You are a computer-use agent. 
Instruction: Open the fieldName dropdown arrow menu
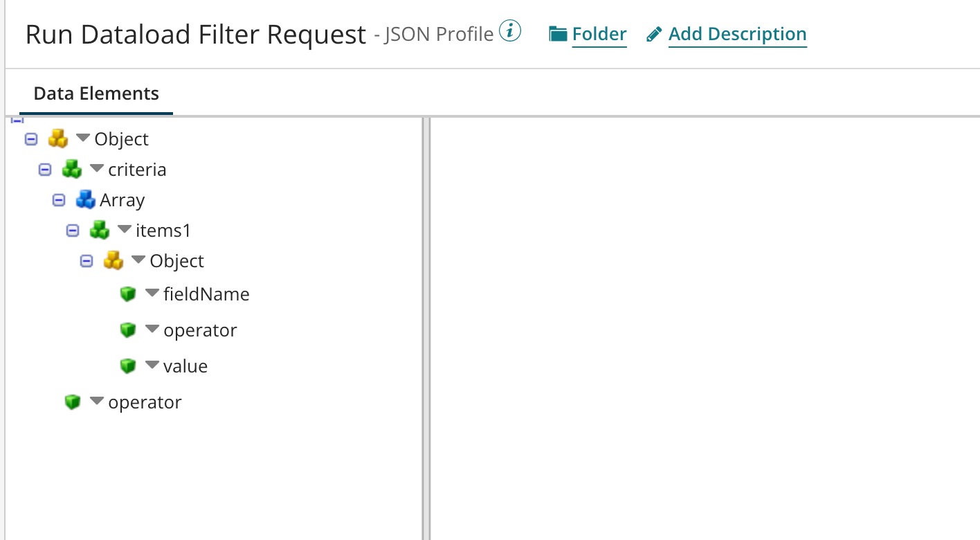[x=152, y=294]
